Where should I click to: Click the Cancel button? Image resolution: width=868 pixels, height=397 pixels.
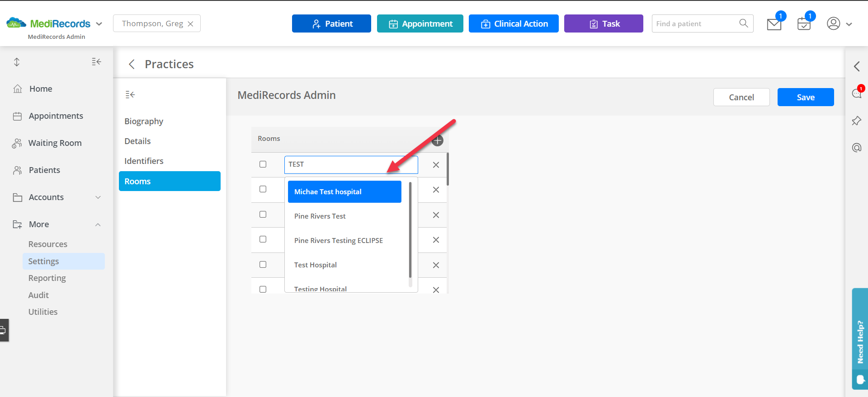tap(741, 97)
